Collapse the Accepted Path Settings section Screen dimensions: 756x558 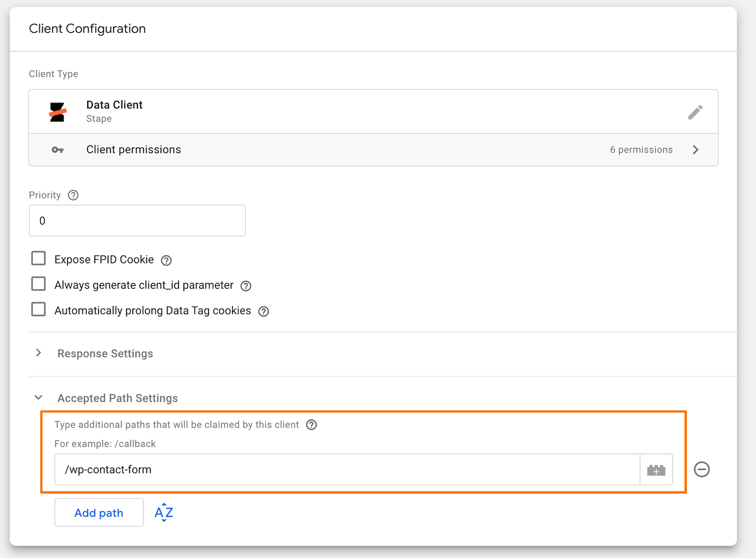[x=38, y=397]
